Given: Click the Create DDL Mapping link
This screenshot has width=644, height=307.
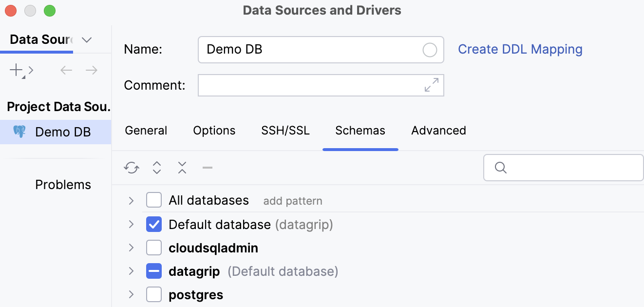Looking at the screenshot, I should coord(520,49).
